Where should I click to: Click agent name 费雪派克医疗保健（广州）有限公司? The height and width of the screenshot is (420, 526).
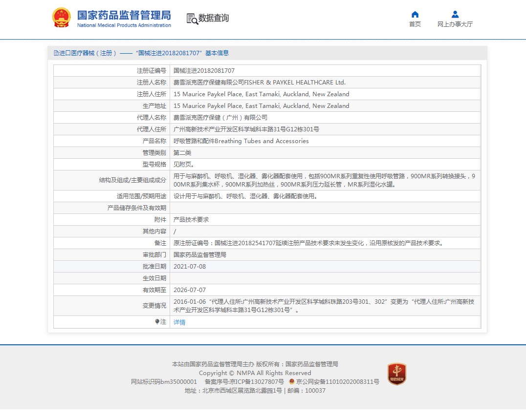tap(220, 118)
